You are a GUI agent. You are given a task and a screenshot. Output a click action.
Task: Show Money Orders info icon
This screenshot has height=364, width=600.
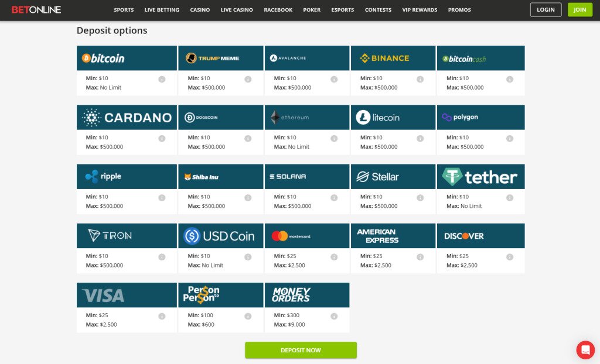[x=334, y=316]
